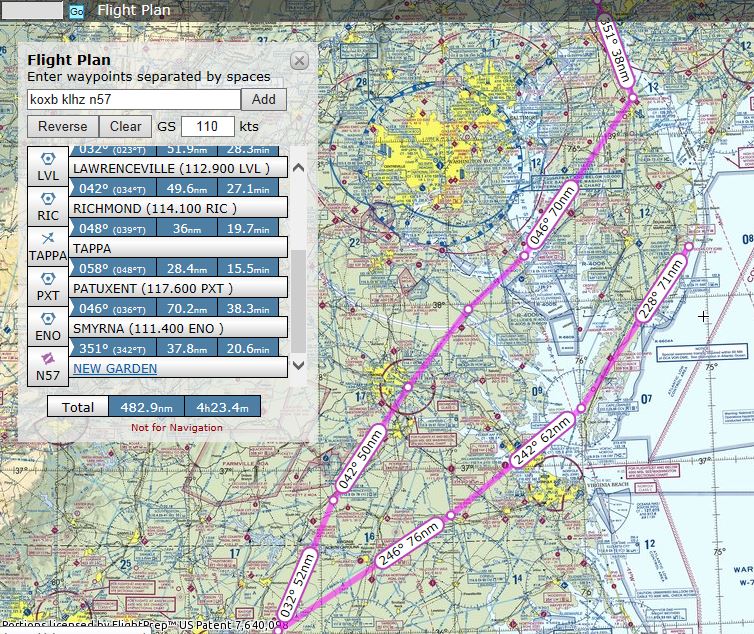The height and width of the screenshot is (634, 754).
Task: Click route node between 351° and 046° legs
Action: (x=633, y=98)
